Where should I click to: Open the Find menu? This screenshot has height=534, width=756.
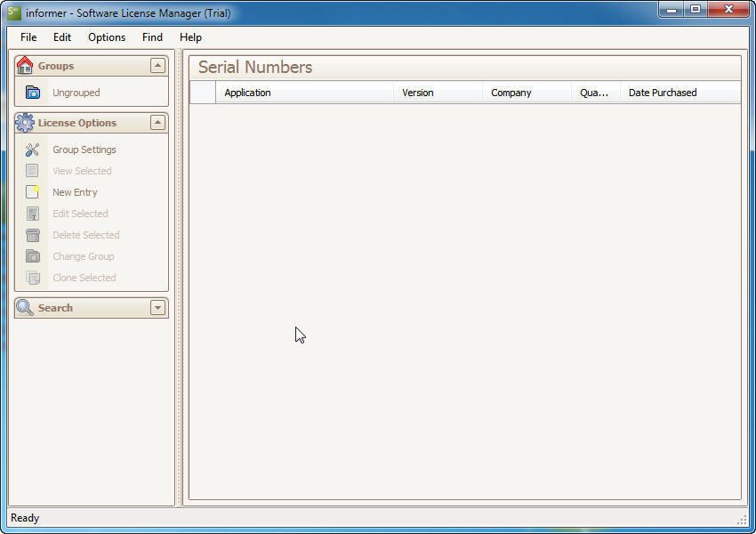(152, 37)
